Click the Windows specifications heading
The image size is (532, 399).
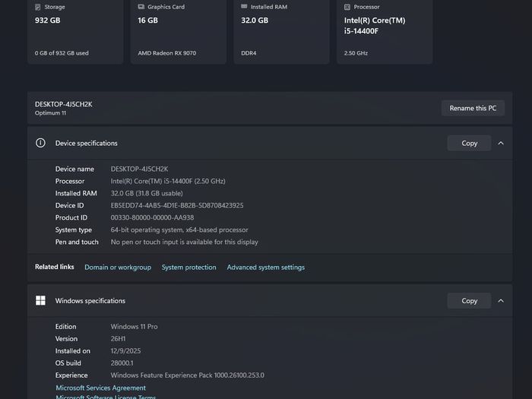[90, 301]
